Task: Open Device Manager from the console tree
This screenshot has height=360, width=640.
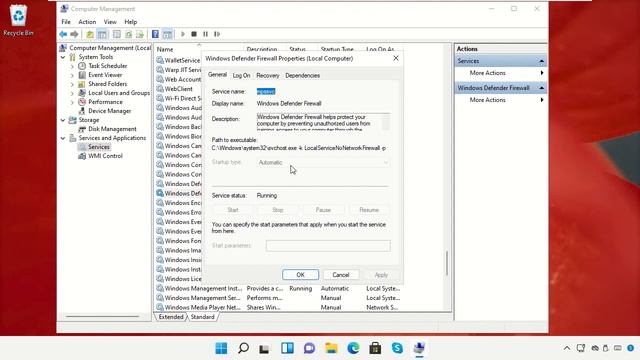Action: click(x=109, y=111)
